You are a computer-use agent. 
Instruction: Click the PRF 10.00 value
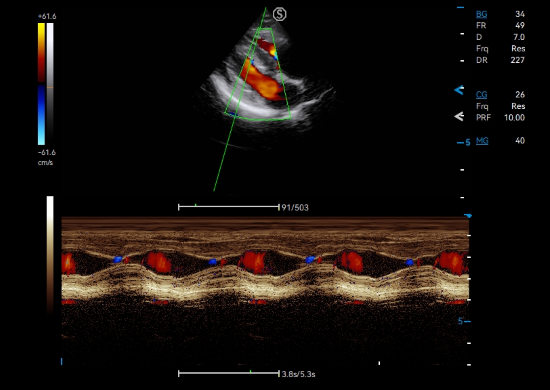tap(514, 118)
